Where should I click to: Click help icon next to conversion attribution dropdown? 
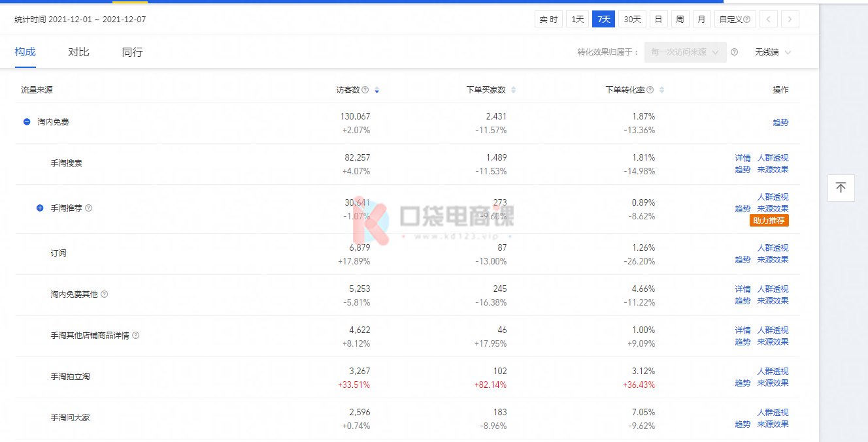734,52
